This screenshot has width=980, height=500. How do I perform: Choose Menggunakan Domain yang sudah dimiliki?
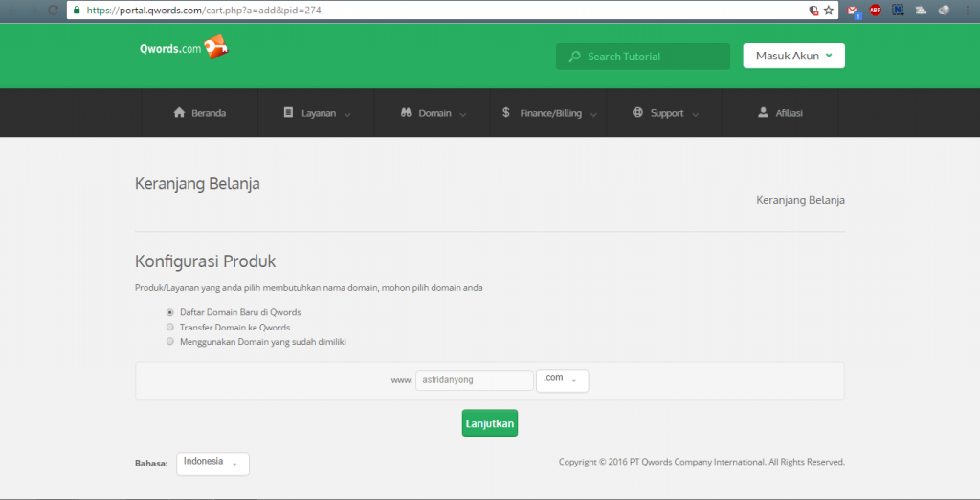(170, 341)
